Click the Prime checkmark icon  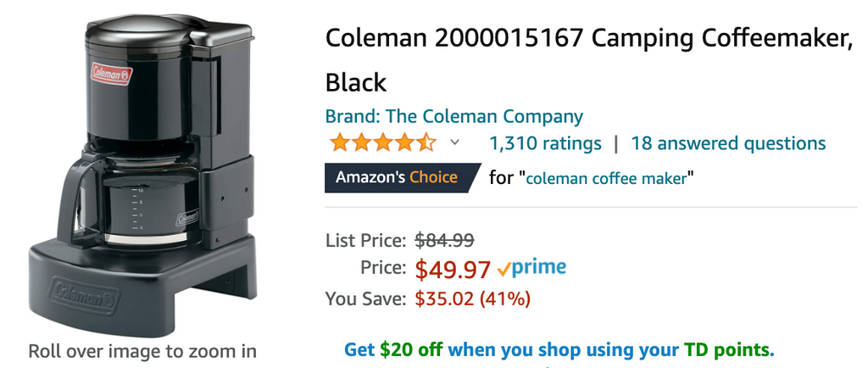coord(504,270)
